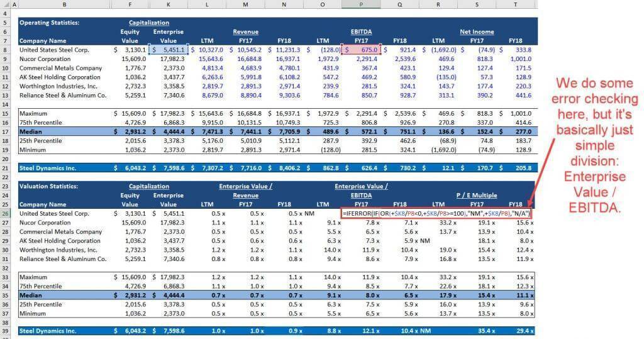Image resolution: width=644 pixels, height=339 pixels.
Task: Select column header K
Action: (169, 4)
